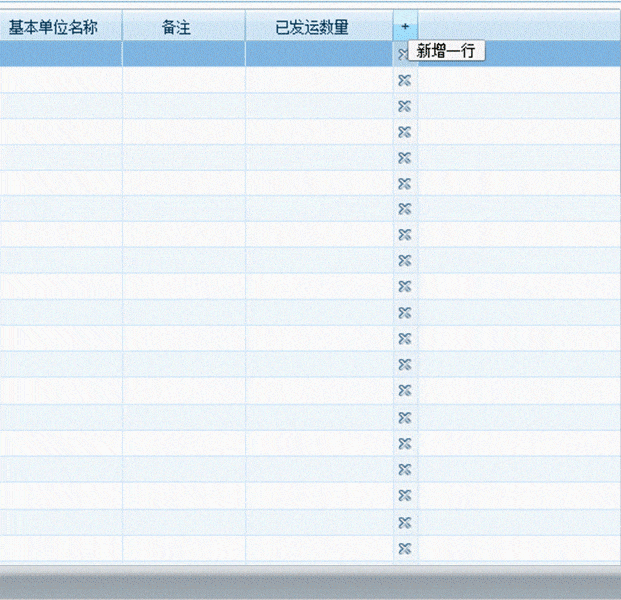
Task: Delete the third row with its X icon
Action: coord(404,106)
